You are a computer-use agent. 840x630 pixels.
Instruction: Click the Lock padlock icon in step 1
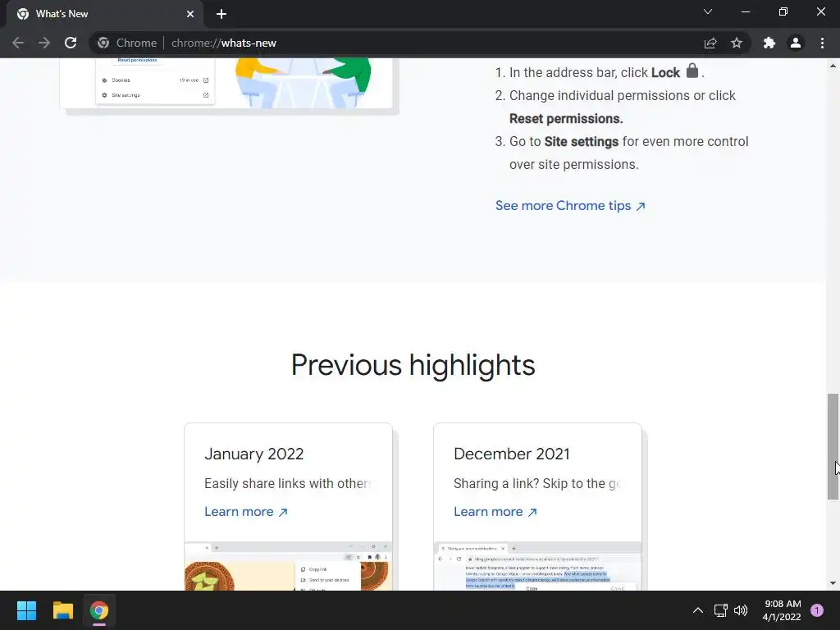(692, 71)
